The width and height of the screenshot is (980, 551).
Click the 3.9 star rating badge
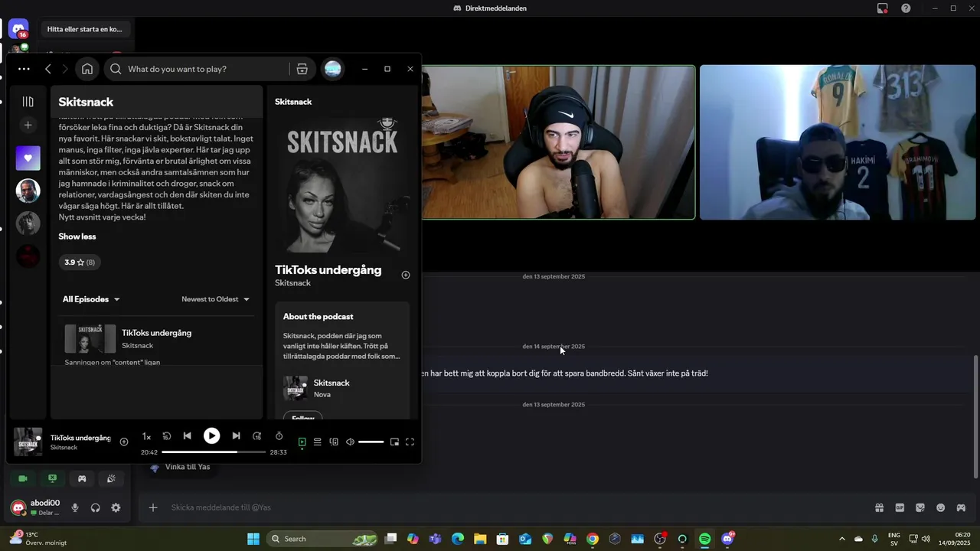click(x=80, y=262)
